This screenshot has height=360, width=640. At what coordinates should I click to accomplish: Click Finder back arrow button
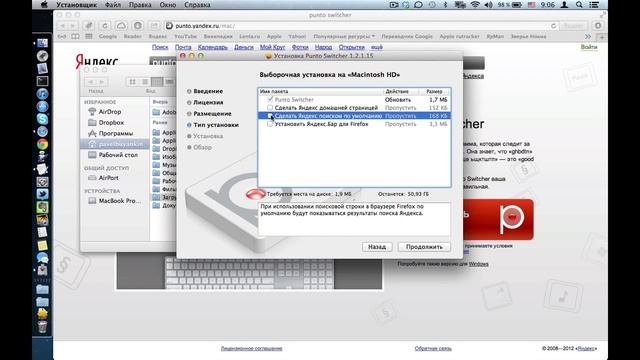[91, 82]
